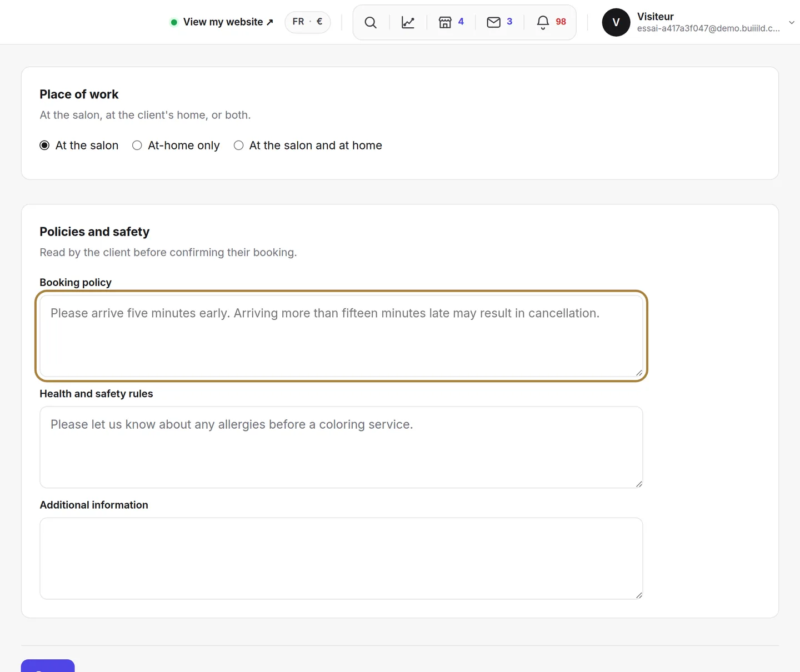Image resolution: width=800 pixels, height=672 pixels.
Task: Open the FR € language selector
Action: tap(308, 22)
